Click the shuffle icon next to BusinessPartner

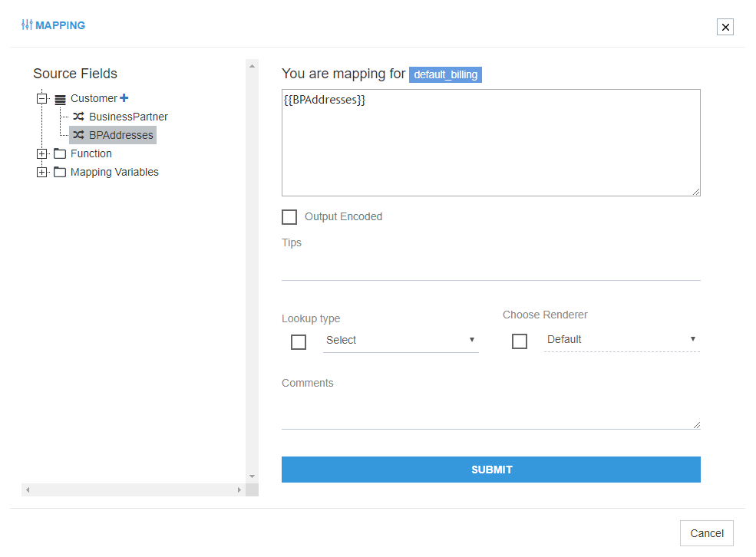point(78,117)
